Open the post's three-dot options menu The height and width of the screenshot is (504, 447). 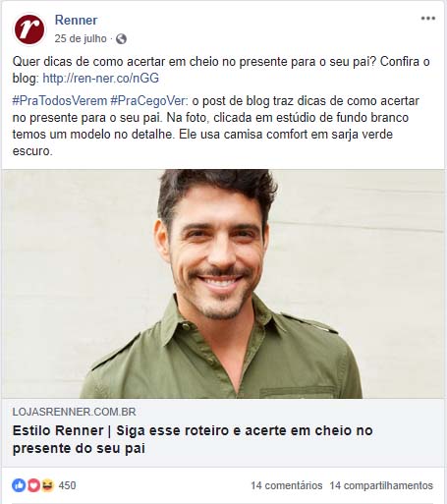click(427, 19)
